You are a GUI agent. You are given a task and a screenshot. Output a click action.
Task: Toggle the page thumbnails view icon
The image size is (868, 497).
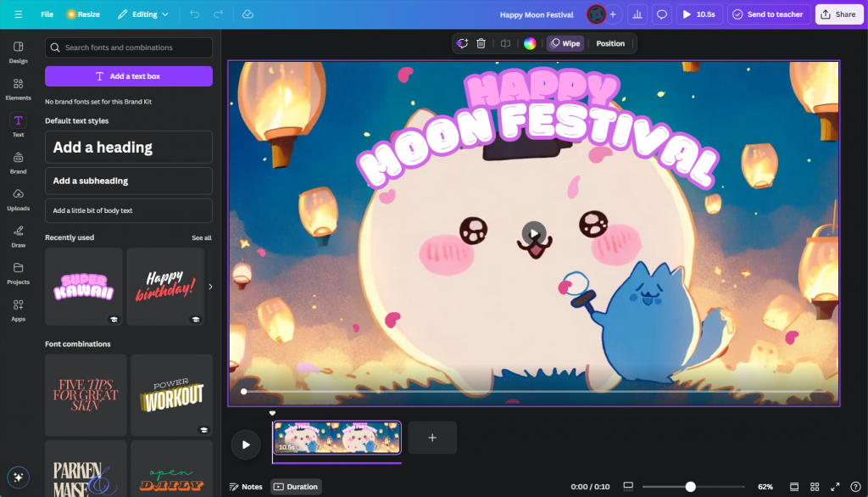point(628,487)
